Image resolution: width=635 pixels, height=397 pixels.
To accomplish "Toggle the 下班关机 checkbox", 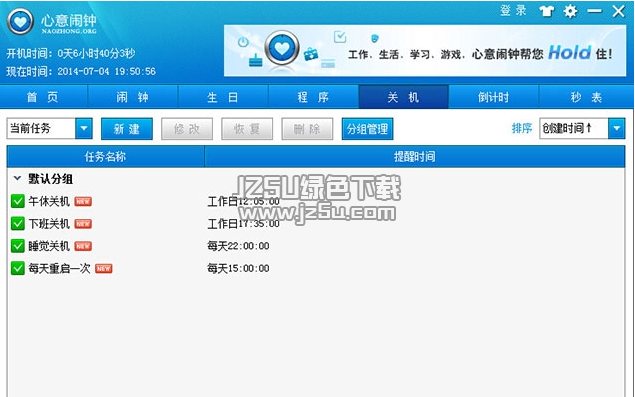I will point(18,223).
